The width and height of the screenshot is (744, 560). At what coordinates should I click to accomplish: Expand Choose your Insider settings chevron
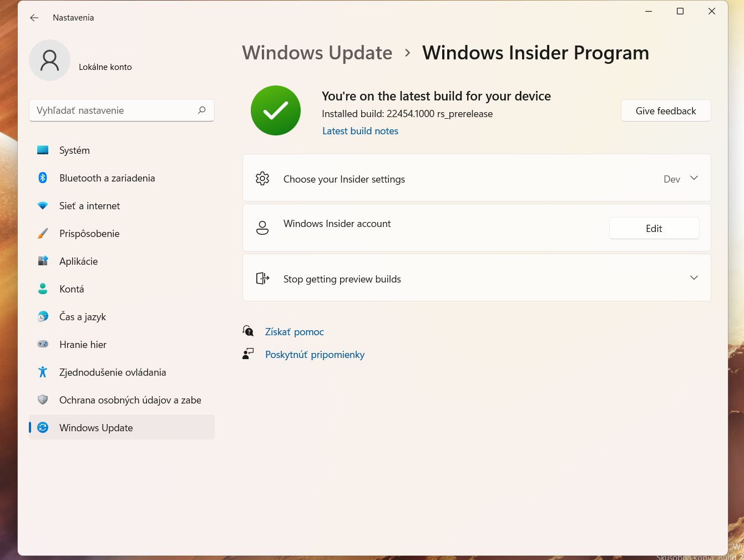click(694, 178)
